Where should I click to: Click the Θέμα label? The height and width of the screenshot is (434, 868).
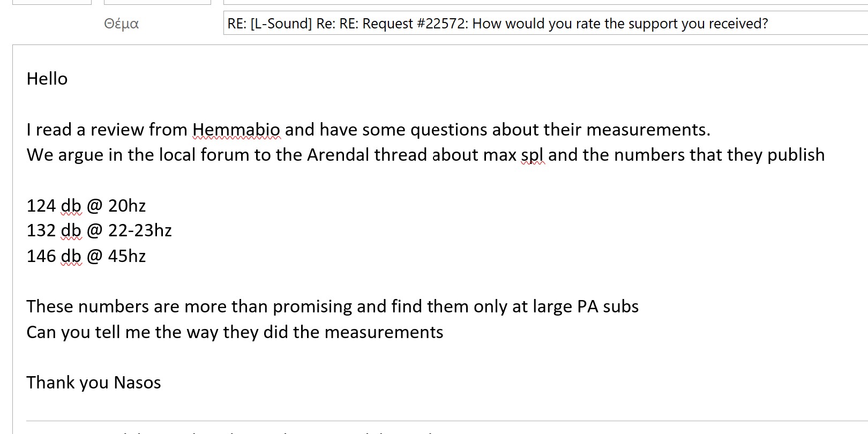122,24
